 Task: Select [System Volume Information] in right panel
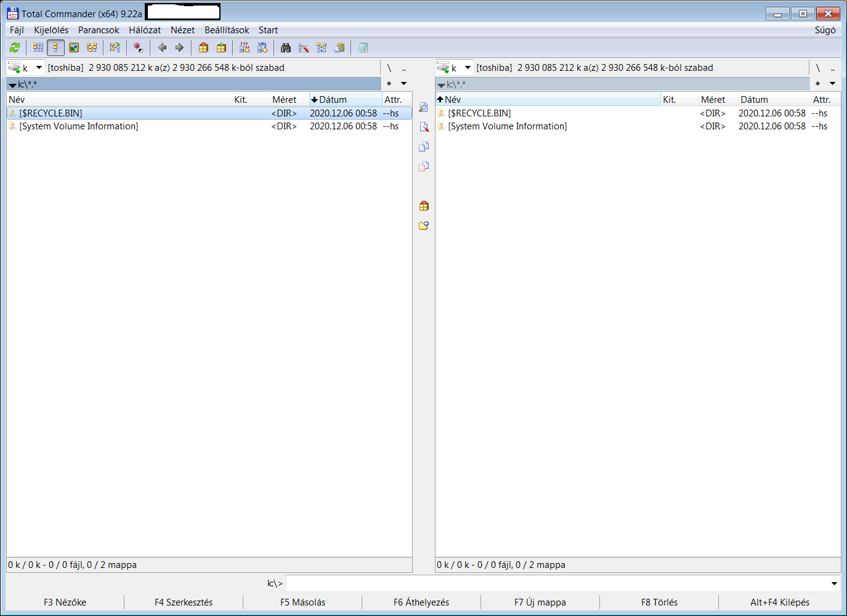[x=638, y=126]
